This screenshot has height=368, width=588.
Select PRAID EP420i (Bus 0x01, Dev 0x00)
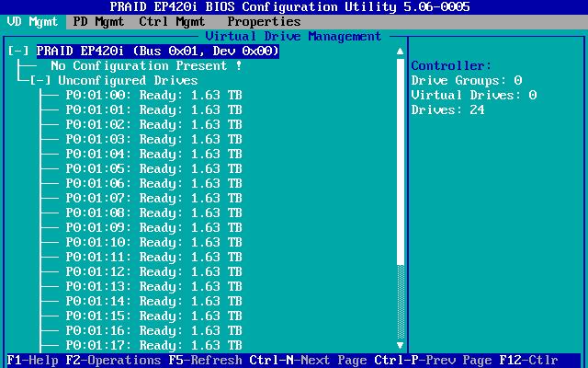click(157, 51)
